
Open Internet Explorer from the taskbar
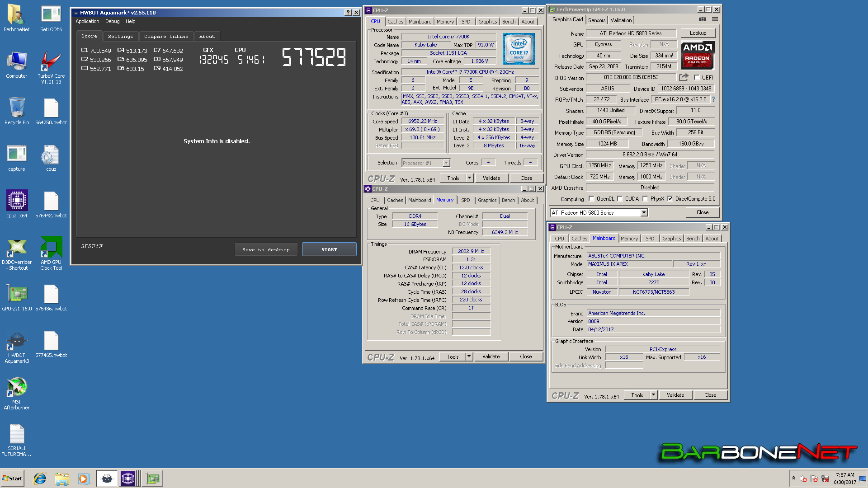[40, 479]
